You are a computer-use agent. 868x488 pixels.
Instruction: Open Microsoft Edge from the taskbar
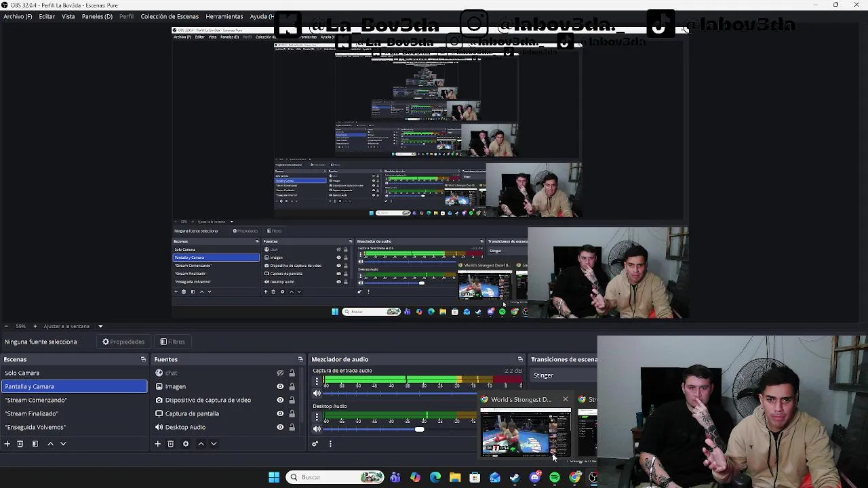[x=435, y=477]
